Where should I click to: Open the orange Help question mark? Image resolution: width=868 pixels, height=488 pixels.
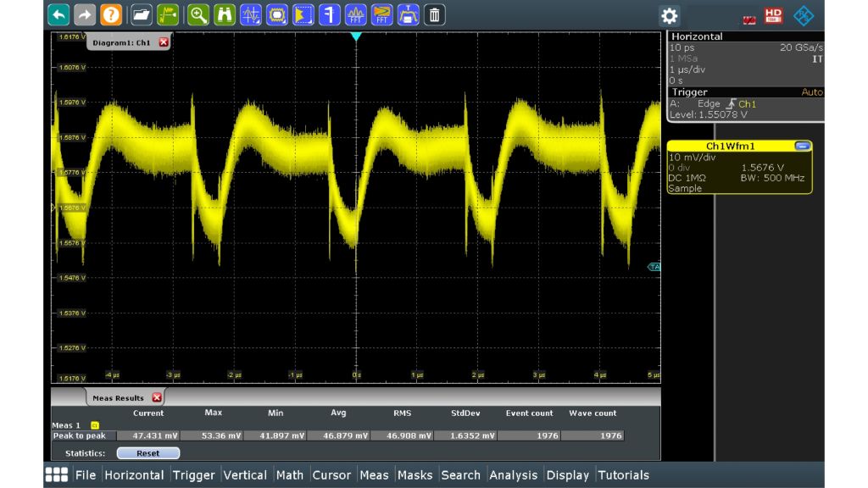click(111, 14)
